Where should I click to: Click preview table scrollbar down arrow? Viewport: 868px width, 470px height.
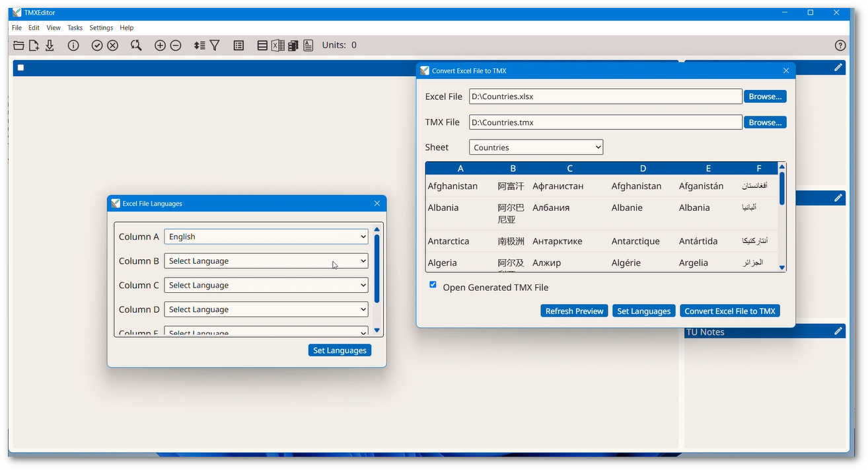(x=782, y=268)
